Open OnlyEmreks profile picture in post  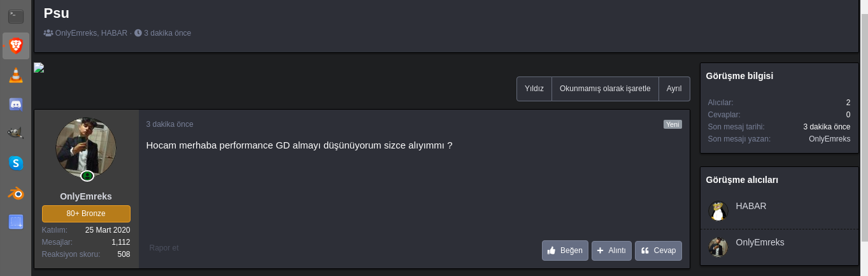86,148
